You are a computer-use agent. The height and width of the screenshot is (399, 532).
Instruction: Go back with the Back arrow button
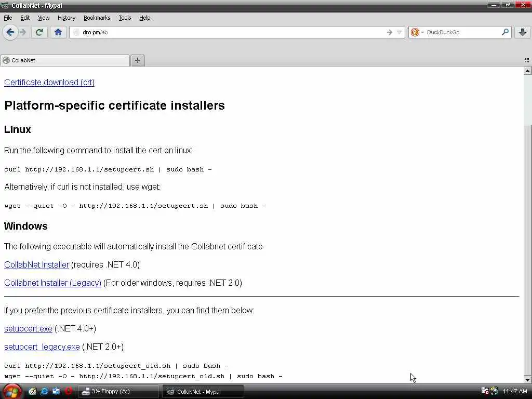[x=10, y=33]
